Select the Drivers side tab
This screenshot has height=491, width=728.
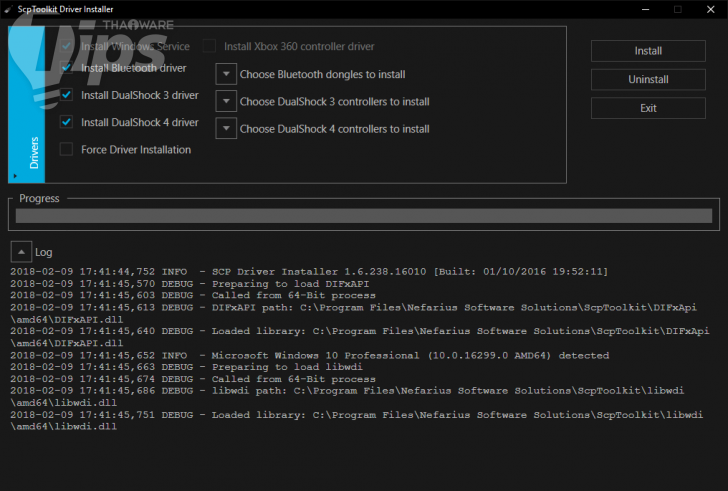tap(26, 104)
